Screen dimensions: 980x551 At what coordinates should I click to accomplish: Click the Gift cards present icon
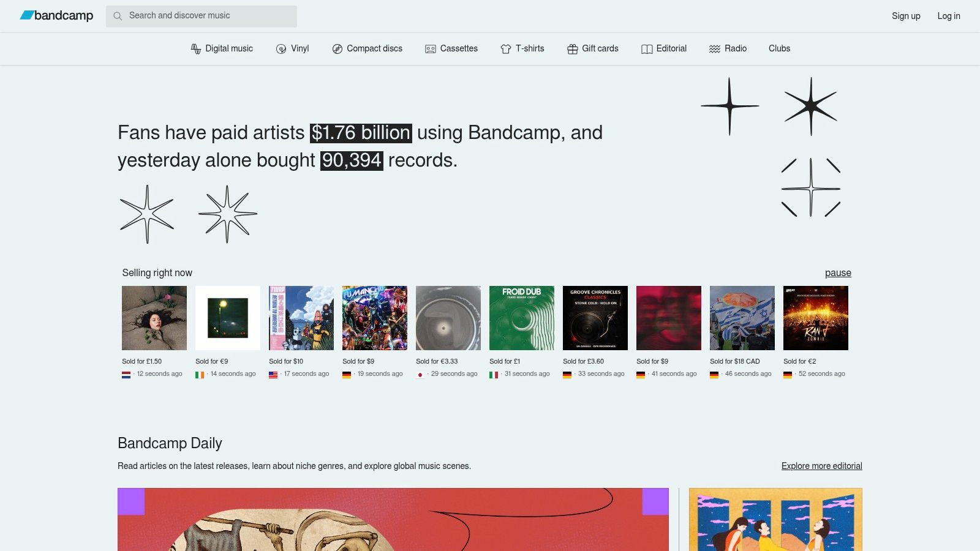(x=573, y=49)
